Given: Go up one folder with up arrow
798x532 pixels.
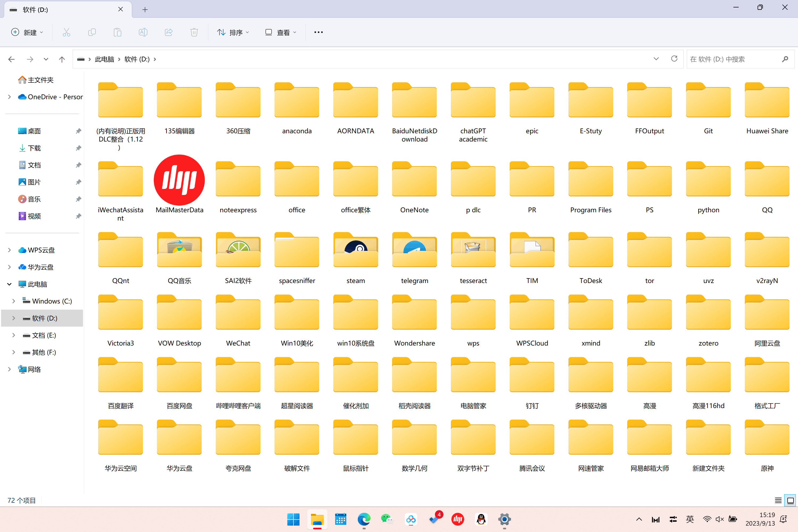Looking at the screenshot, I should pos(62,59).
